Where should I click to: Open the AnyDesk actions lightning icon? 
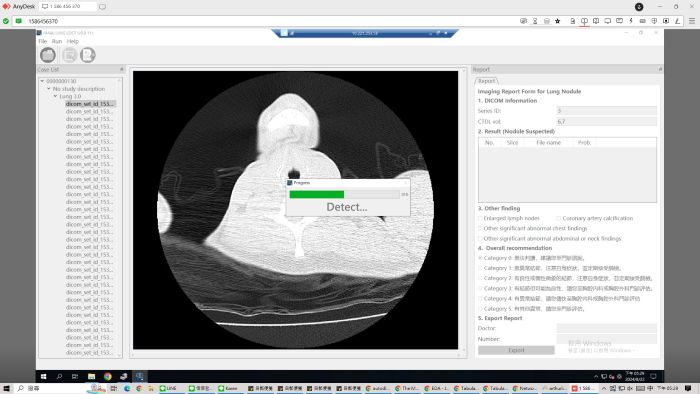click(631, 21)
